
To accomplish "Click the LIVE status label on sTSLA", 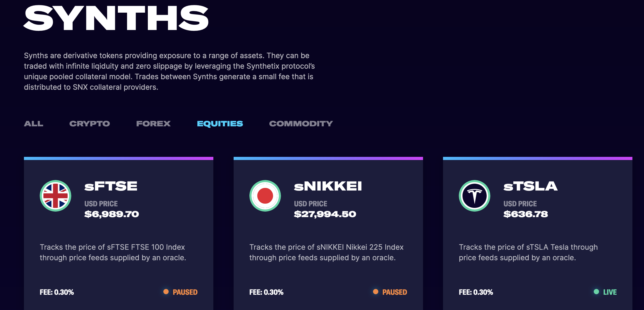I will (610, 292).
